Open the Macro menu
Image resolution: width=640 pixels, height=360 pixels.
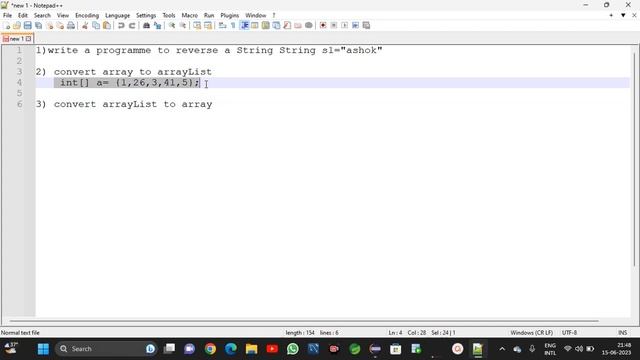click(189, 15)
